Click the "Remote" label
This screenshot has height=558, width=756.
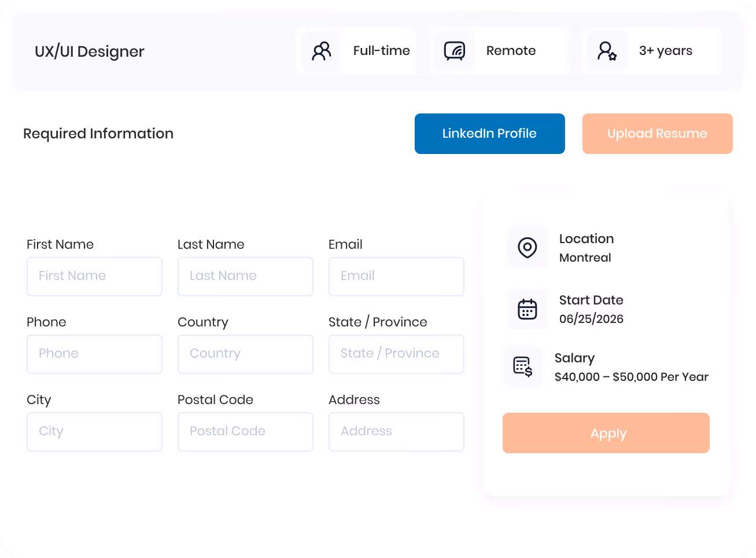511,51
